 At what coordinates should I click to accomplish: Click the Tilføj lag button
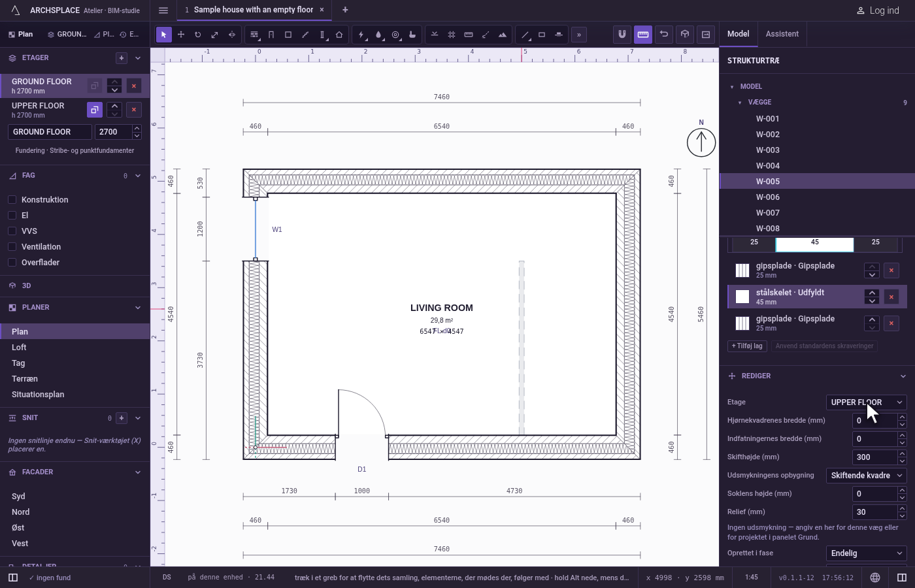747,346
